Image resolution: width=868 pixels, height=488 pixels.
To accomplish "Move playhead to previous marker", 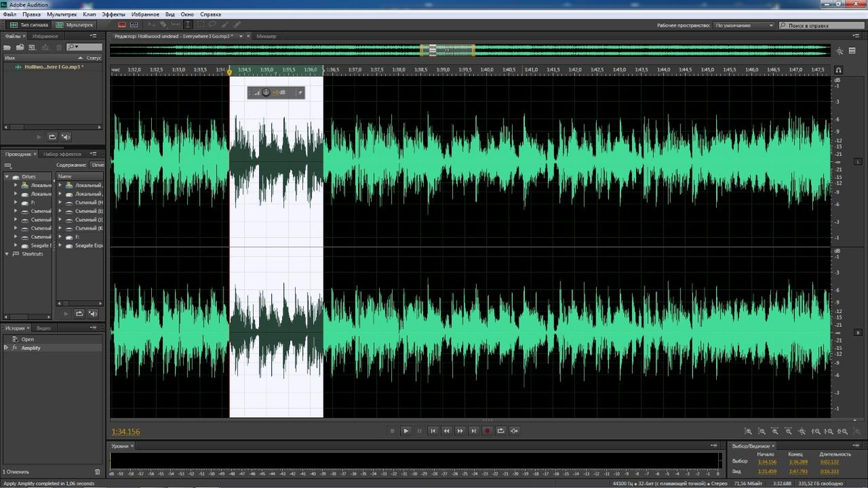I will (433, 431).
